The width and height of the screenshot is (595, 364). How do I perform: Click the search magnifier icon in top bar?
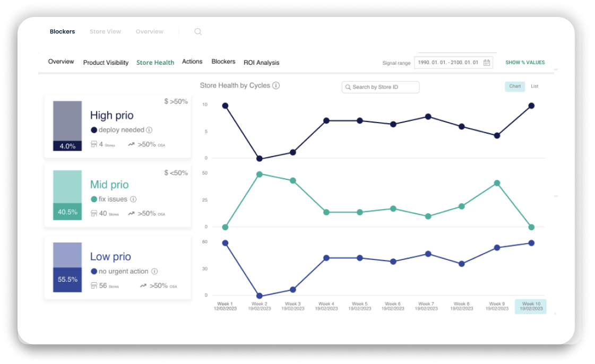coord(198,32)
